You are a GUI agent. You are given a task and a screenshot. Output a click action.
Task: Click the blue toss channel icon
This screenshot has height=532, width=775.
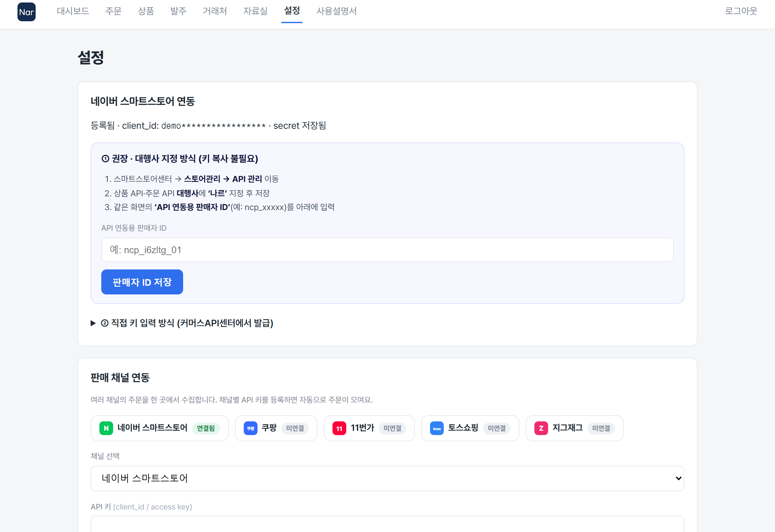pos(437,428)
